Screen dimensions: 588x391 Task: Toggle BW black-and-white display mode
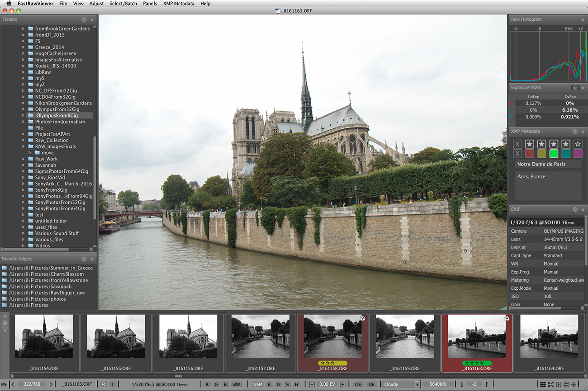pyautogui.click(x=236, y=384)
